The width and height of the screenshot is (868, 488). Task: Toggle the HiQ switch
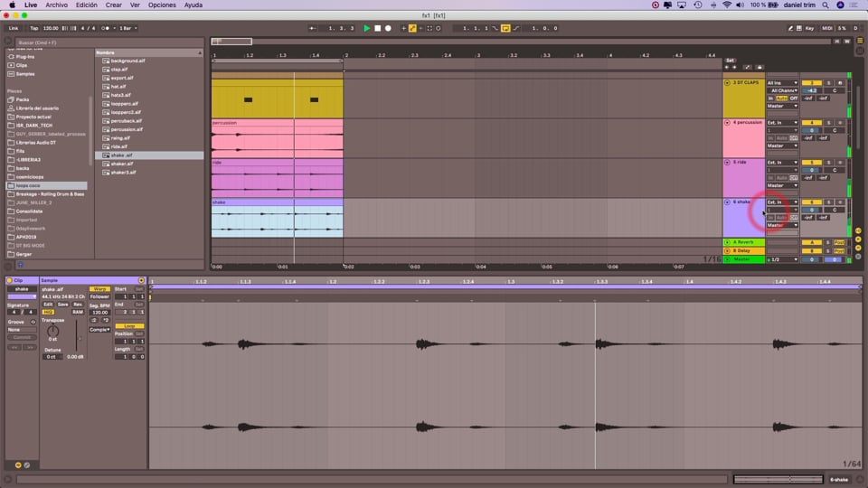click(x=48, y=313)
